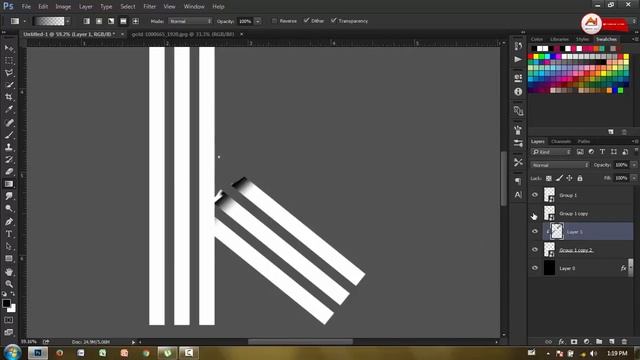Select the Horizontal Type tool
This screenshot has height=360, width=640.
click(9, 234)
